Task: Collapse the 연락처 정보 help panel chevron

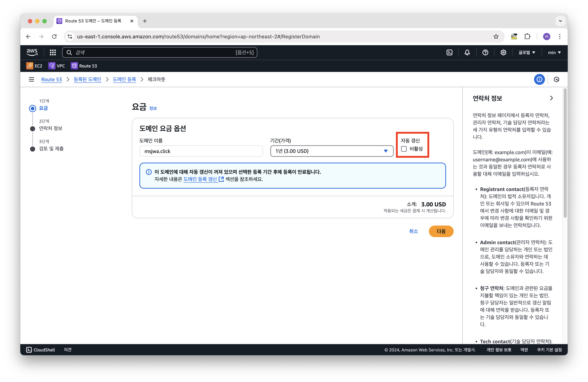Action: click(551, 98)
